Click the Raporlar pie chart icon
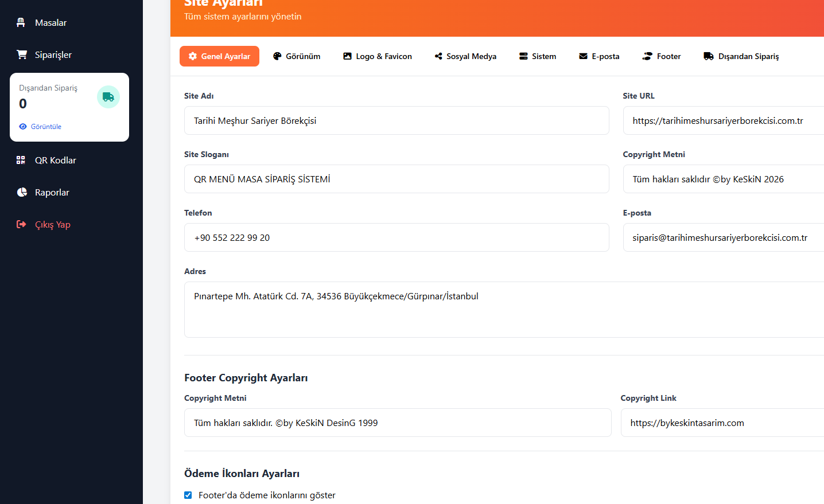The height and width of the screenshot is (504, 824). 22,192
